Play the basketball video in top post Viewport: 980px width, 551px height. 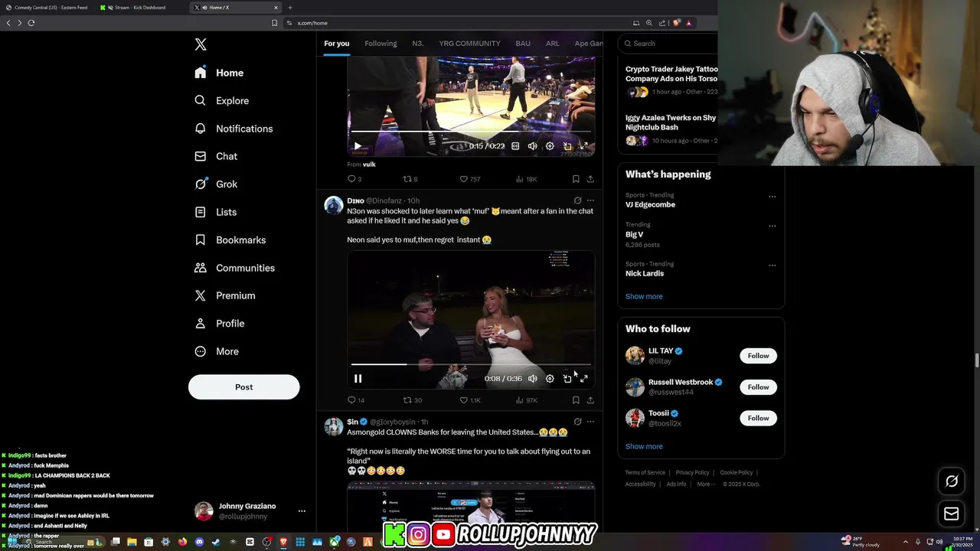(x=358, y=145)
